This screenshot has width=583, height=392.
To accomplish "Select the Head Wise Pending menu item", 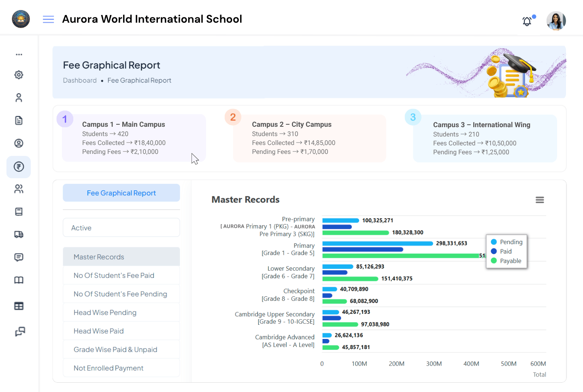I will tap(105, 312).
